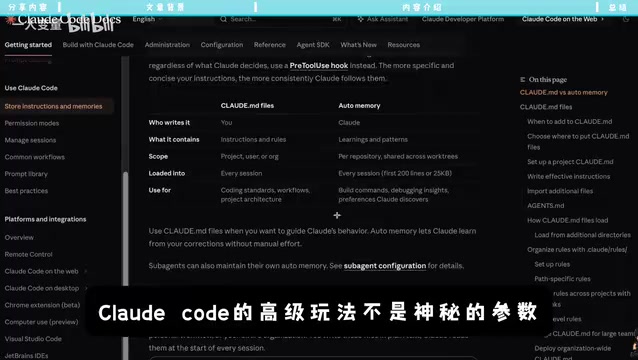Go to the What's New tab
638x360 pixels.
pos(358,45)
